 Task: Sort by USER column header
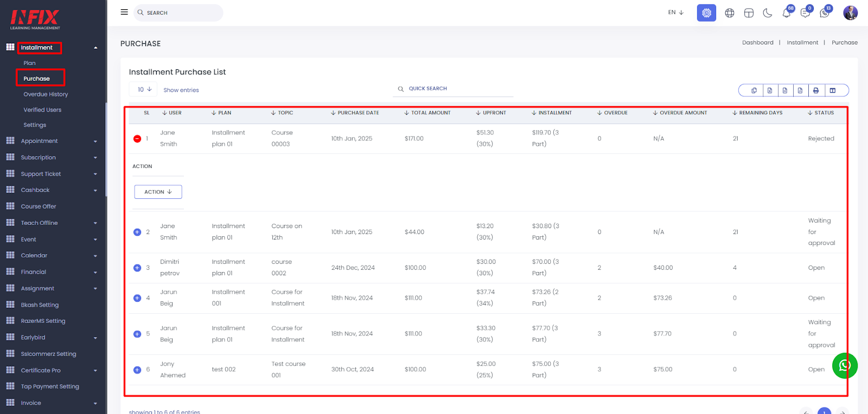point(172,113)
